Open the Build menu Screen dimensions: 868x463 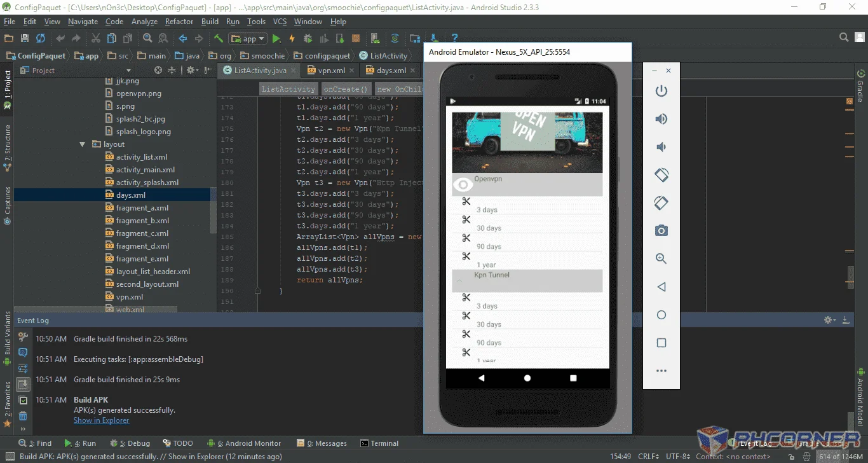(210, 22)
